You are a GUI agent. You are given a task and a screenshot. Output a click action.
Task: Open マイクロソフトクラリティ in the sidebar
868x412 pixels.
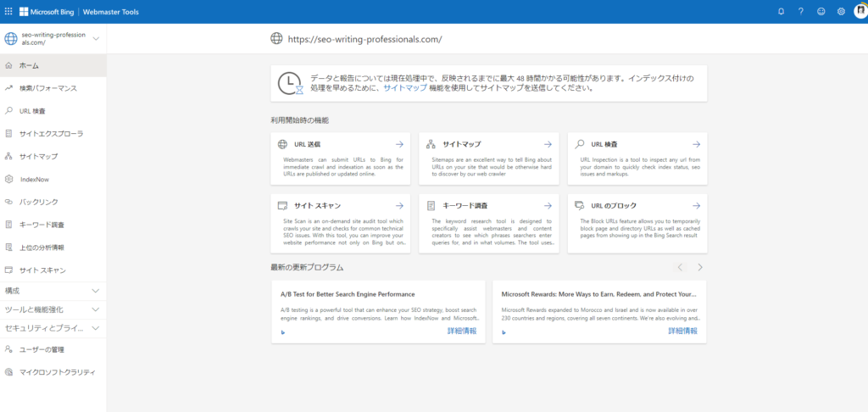click(x=53, y=372)
